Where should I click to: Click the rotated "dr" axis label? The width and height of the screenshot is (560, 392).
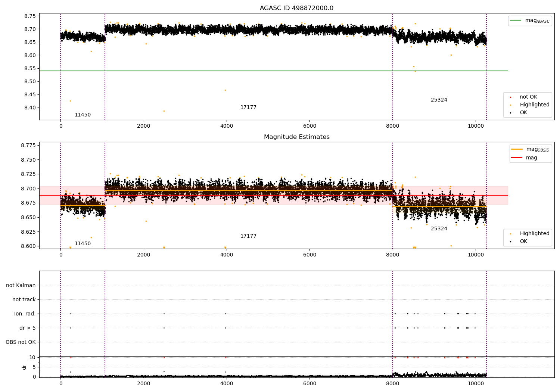click(x=24, y=367)
